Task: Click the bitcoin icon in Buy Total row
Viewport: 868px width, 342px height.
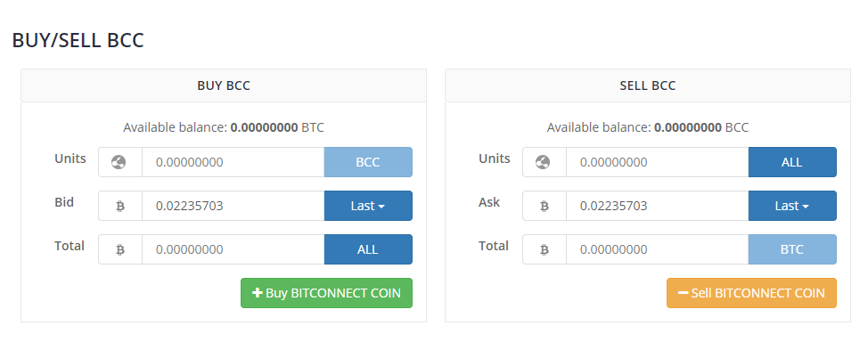Action: coord(120,249)
